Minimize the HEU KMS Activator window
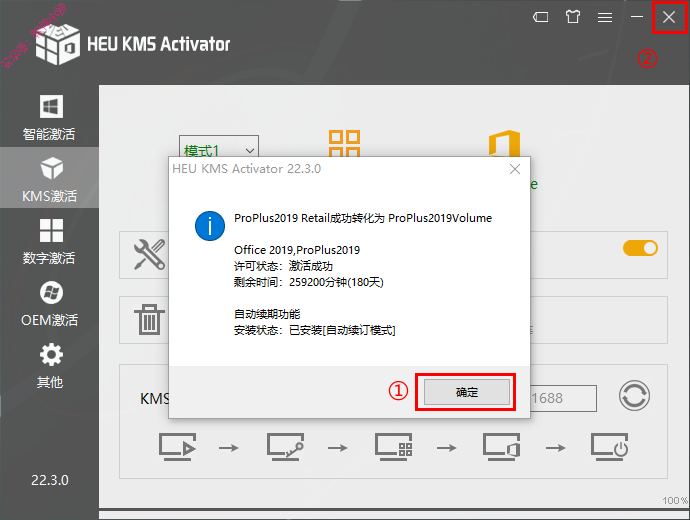690x520 pixels. pyautogui.click(x=637, y=17)
